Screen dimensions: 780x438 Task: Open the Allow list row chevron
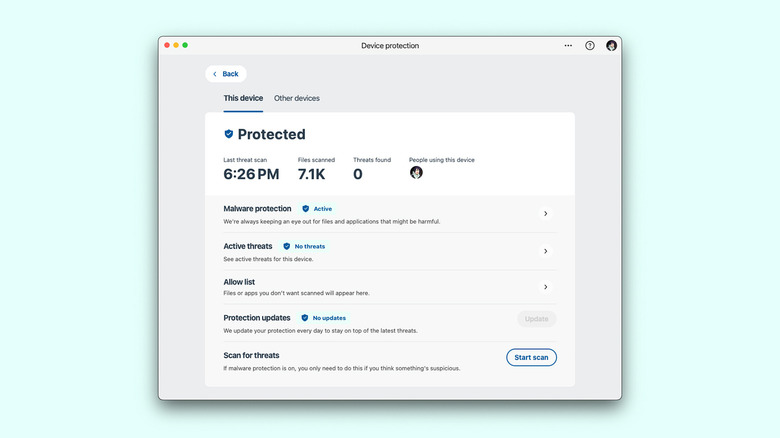545,287
